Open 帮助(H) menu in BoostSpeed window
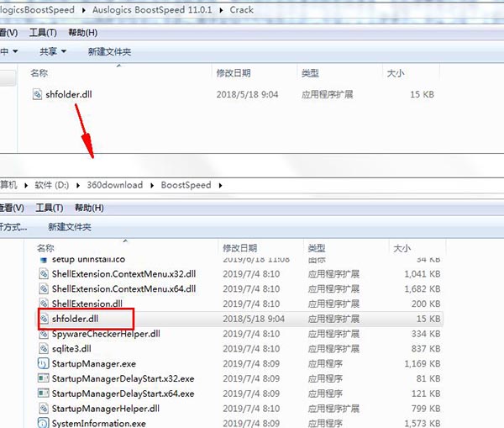The width and height of the screenshot is (504, 428). [x=89, y=208]
